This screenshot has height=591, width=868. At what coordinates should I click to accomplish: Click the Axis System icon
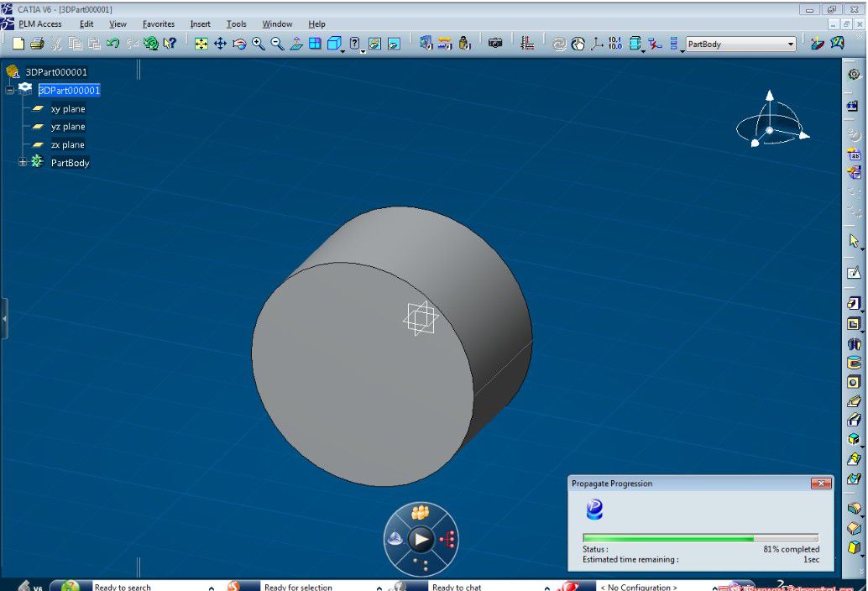[x=597, y=44]
